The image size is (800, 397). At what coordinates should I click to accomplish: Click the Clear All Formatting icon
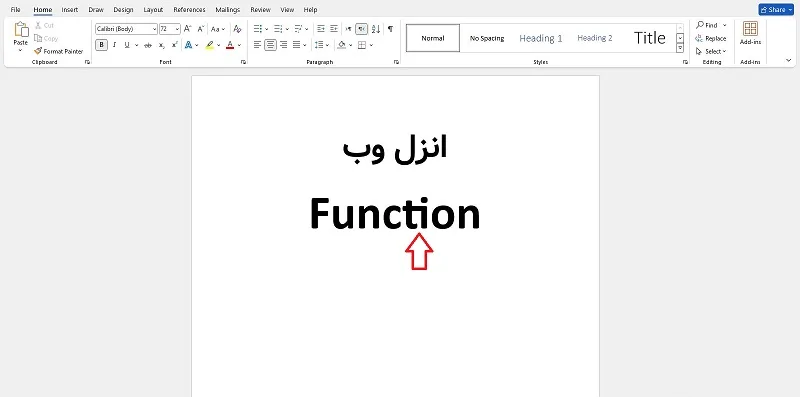coord(237,29)
